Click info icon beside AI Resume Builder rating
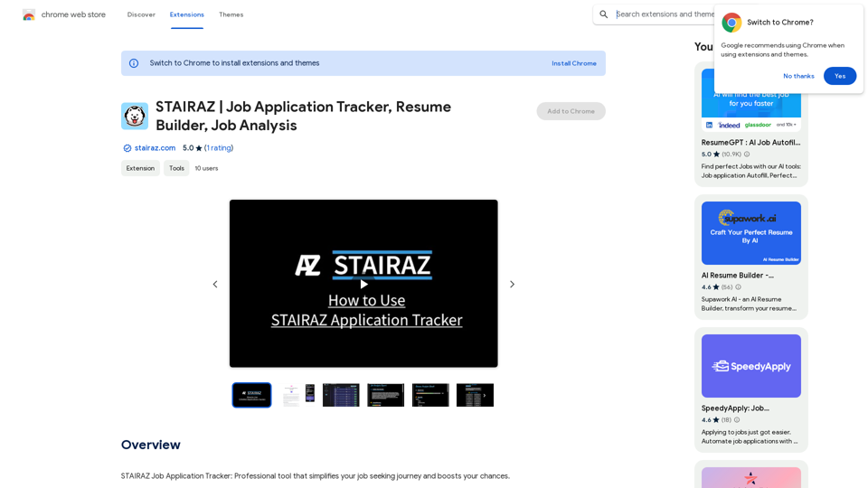This screenshot has height=488, width=868. [738, 287]
